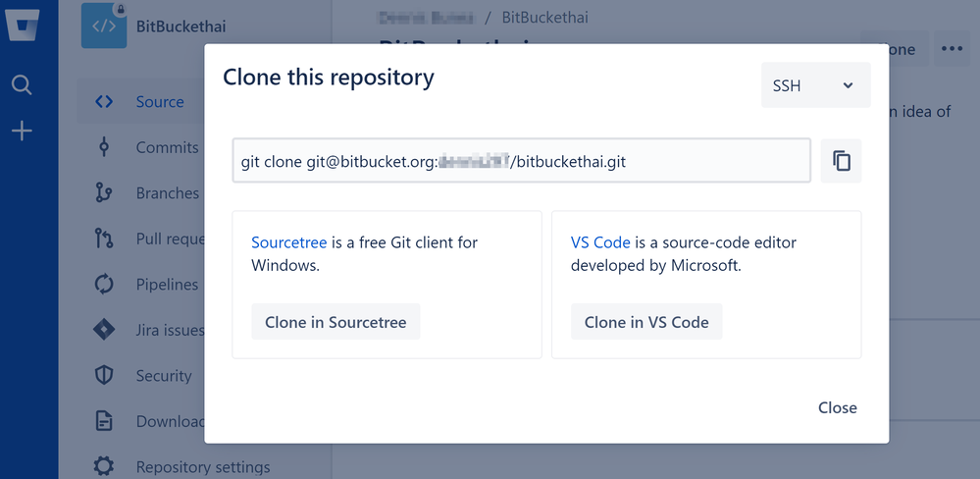This screenshot has height=479, width=980.
Task: Go to Security in sidebar
Action: click(x=164, y=375)
